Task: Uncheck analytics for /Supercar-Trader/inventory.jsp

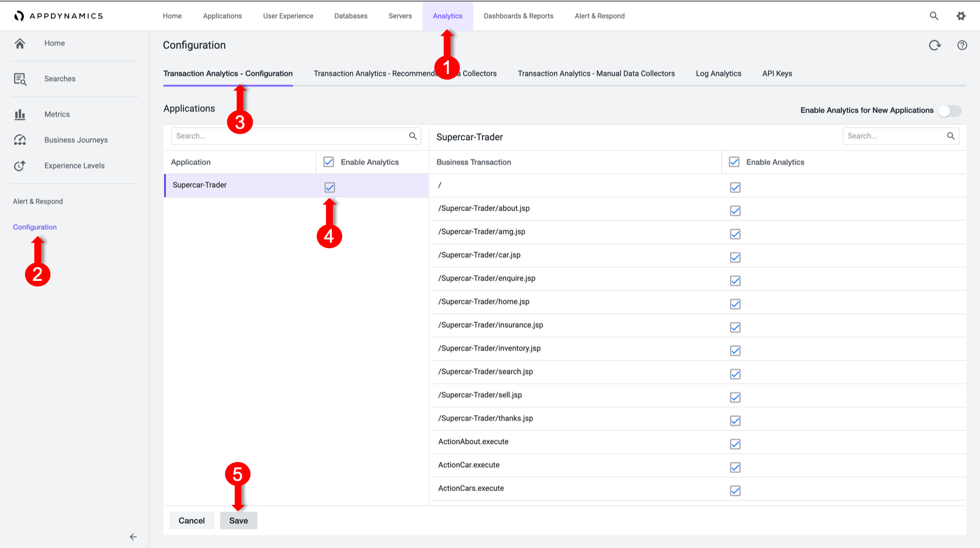Action: [735, 350]
